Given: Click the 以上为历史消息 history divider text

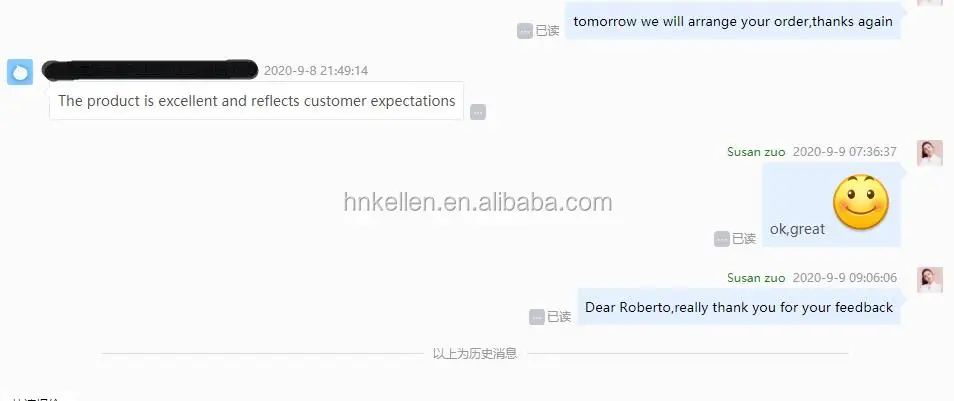Looking at the screenshot, I should (475, 354).
